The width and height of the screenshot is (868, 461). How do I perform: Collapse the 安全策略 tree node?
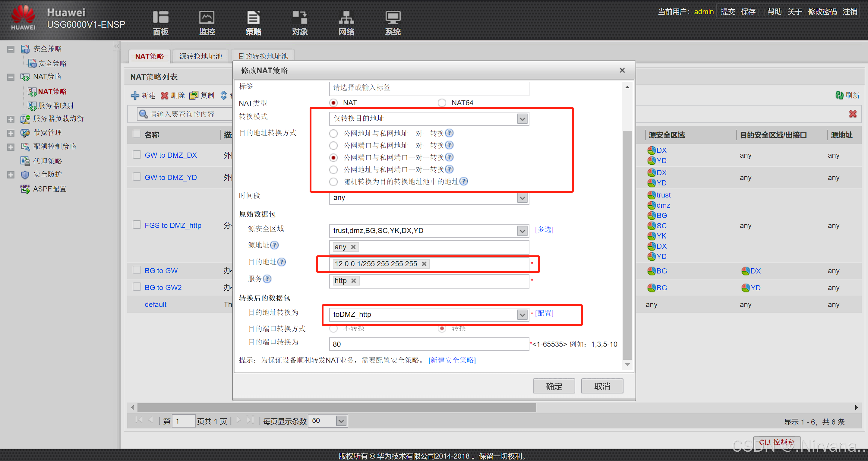[11, 49]
